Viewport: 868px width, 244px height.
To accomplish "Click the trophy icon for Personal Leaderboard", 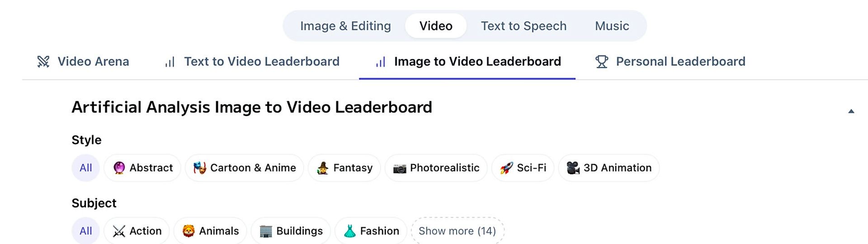I will pyautogui.click(x=602, y=61).
